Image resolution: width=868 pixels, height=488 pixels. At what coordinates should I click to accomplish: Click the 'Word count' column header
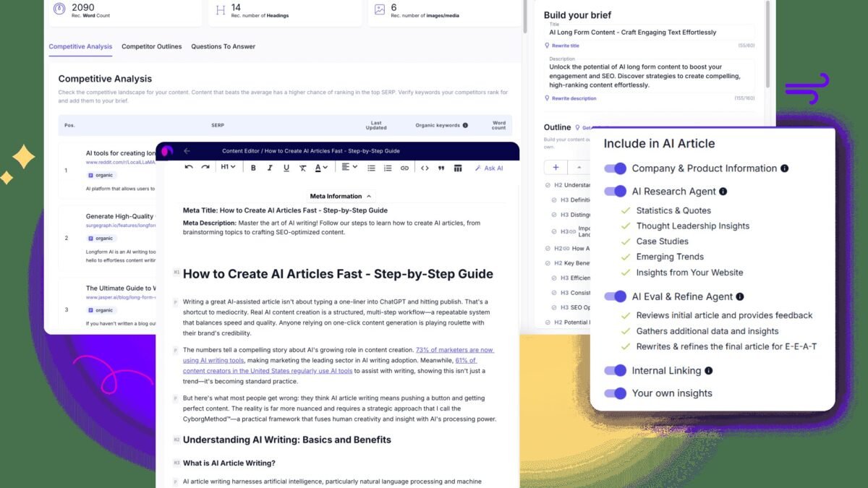[x=499, y=125]
